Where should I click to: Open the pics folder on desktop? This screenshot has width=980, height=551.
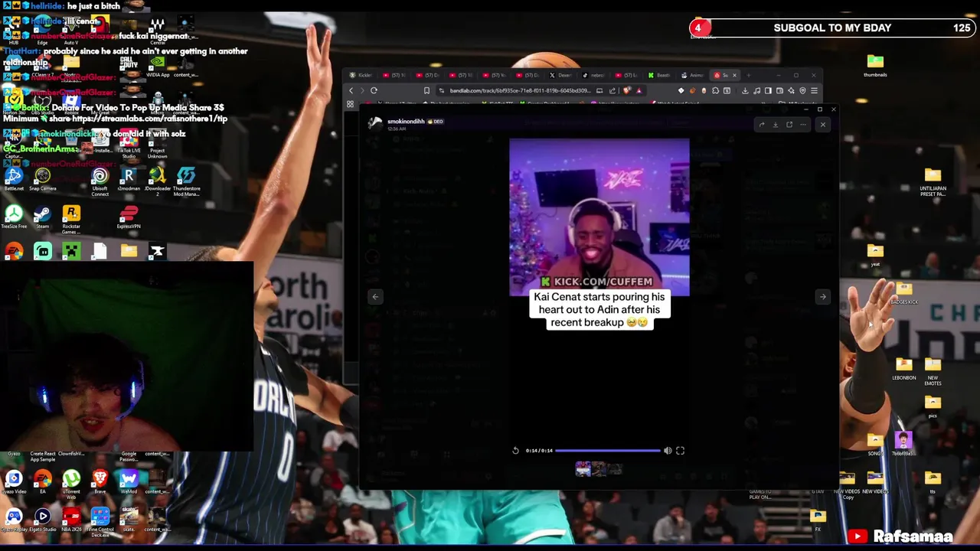[933, 406]
